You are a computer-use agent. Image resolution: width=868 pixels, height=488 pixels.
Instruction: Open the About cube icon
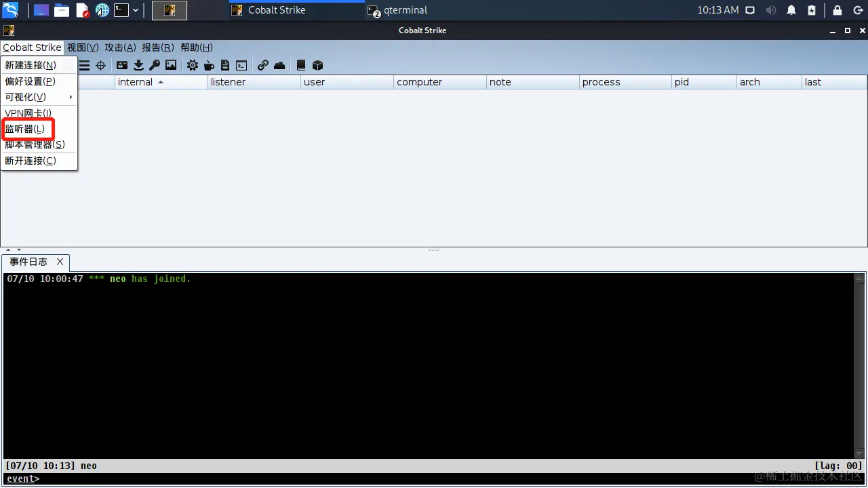coord(317,65)
